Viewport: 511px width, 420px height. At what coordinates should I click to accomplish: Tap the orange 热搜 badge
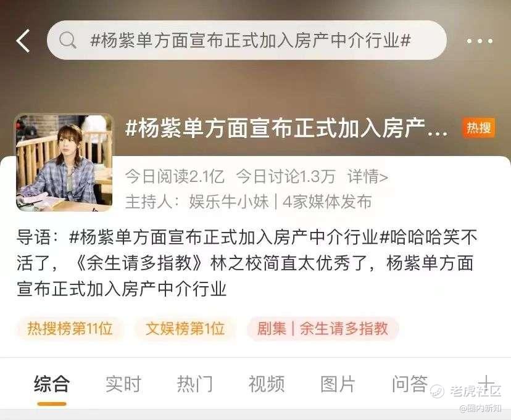(x=478, y=127)
